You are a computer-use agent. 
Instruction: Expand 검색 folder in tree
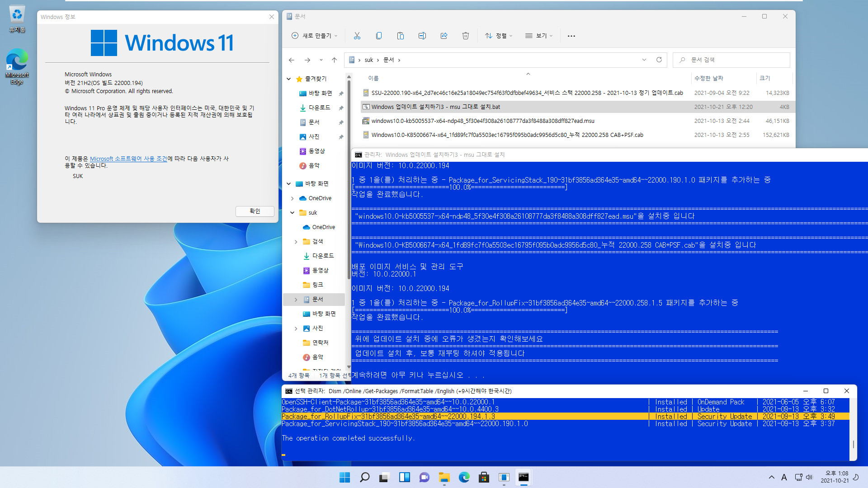(x=296, y=242)
